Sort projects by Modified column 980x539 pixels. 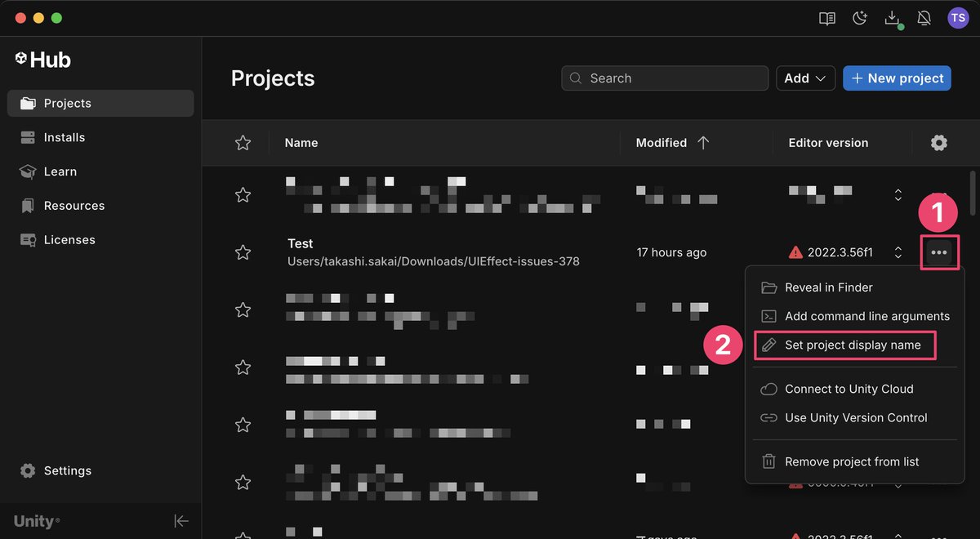tap(661, 143)
